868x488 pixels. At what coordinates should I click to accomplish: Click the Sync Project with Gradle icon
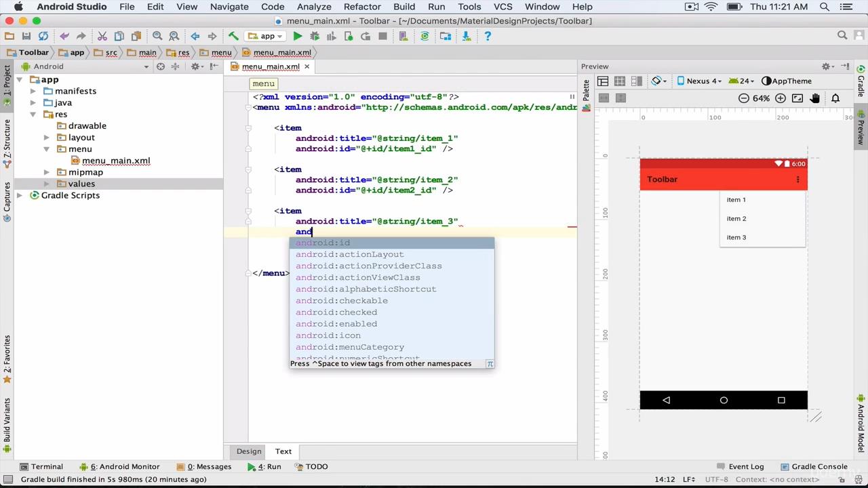coord(425,36)
